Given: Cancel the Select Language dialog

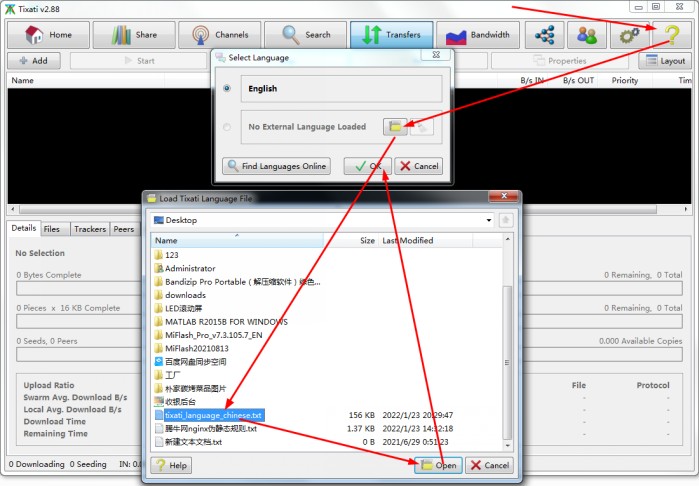Looking at the screenshot, I should [x=419, y=166].
